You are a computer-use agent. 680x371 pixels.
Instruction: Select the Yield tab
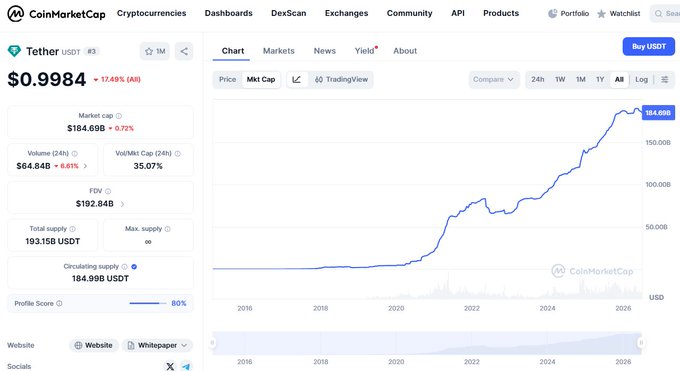[x=365, y=51]
